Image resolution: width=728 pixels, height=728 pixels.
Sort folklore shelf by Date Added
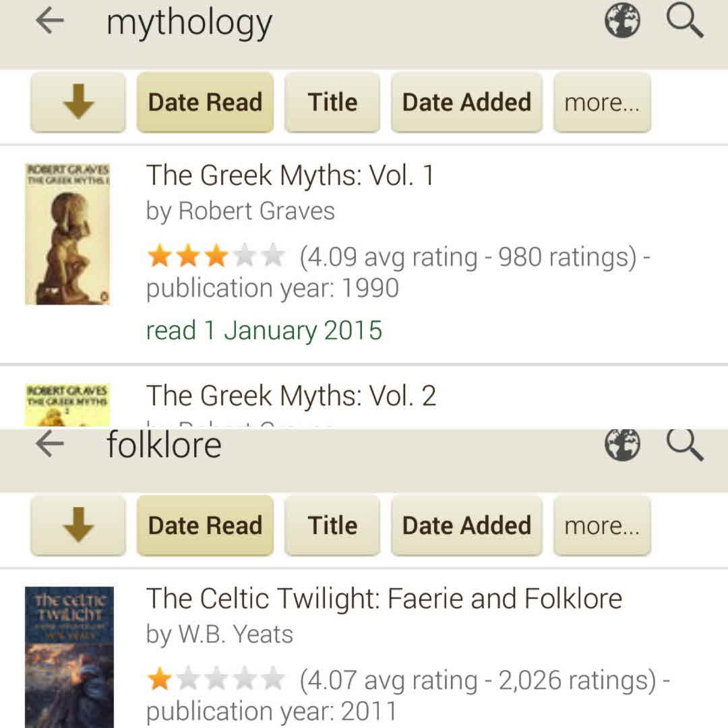point(466,526)
